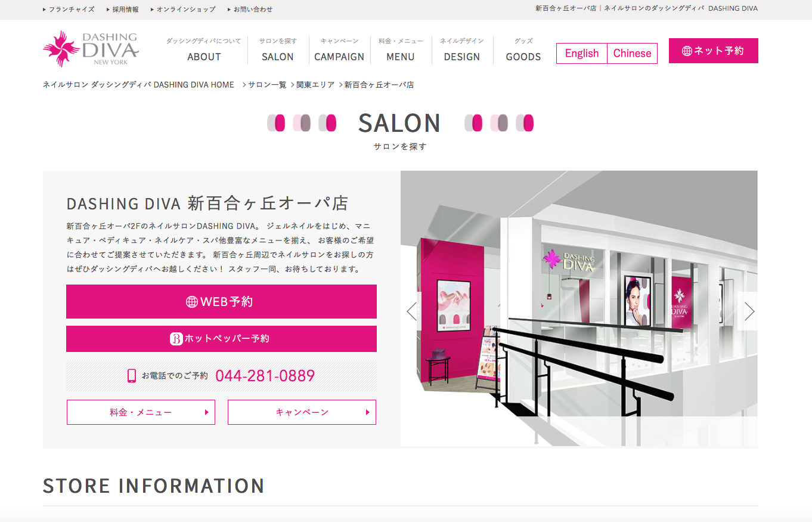Image resolution: width=812 pixels, height=522 pixels.
Task: Open the CAMPAIGN menu item
Action: 339,50
